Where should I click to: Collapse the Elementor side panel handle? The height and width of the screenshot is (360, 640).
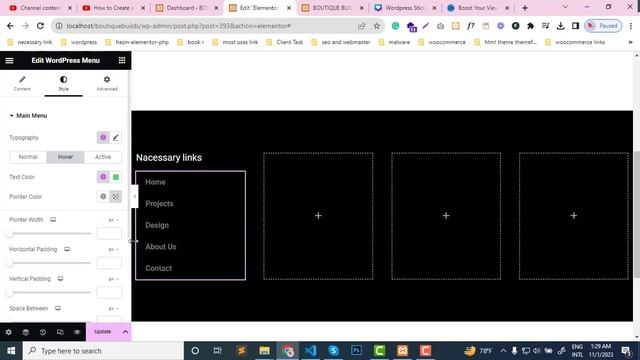pyautogui.click(x=134, y=196)
